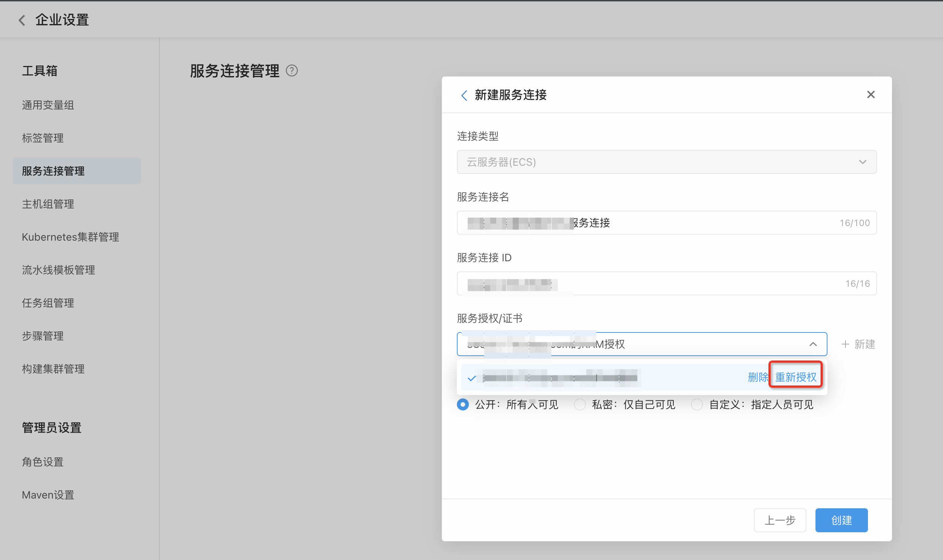This screenshot has width=943, height=560.
Task: Click the 16/100 character counter
Action: click(855, 223)
